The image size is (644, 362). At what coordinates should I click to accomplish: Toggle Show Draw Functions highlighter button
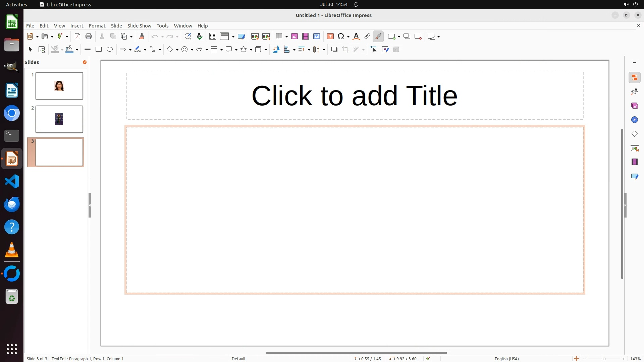click(x=378, y=37)
